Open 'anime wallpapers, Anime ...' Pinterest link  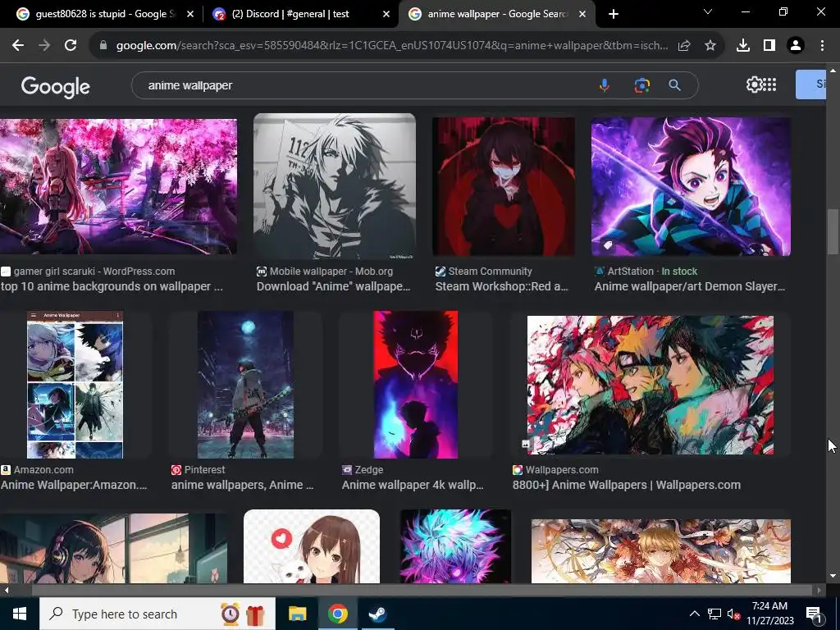point(242,485)
